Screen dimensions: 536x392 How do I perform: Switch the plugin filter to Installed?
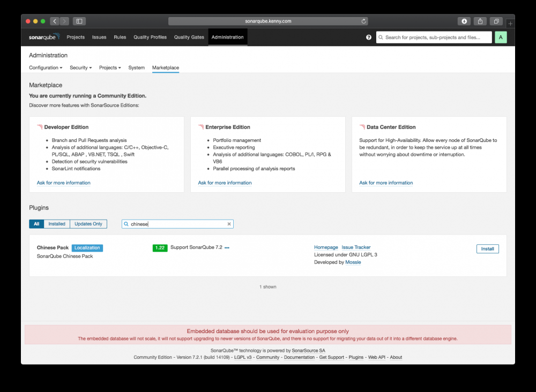56,224
